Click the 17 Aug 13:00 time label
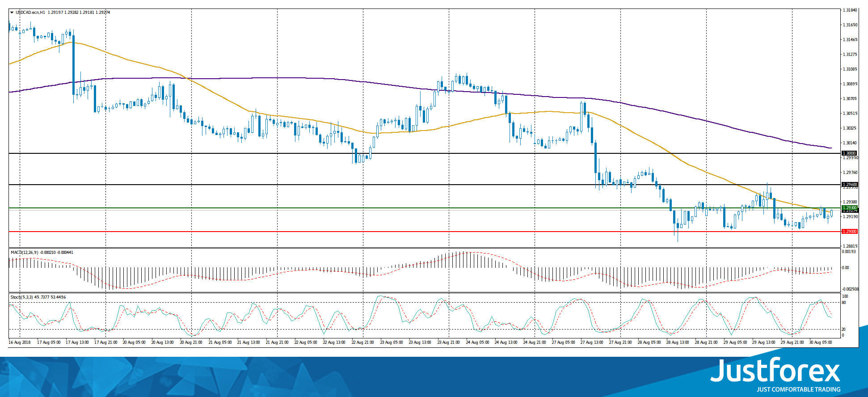The image size is (868, 397). coord(77,342)
